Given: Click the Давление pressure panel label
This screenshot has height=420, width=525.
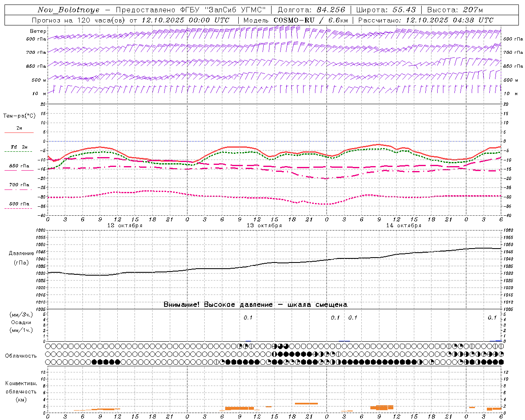Looking at the screenshot, I should click(x=21, y=253).
